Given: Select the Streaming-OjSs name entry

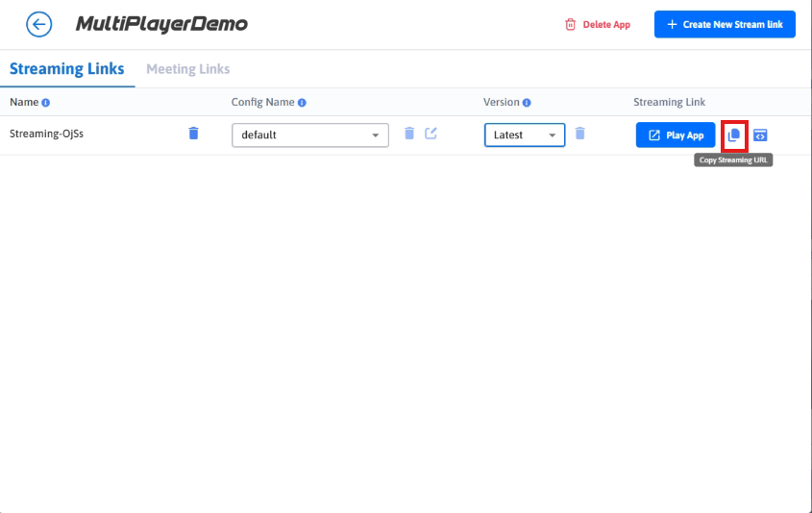Looking at the screenshot, I should (x=46, y=134).
